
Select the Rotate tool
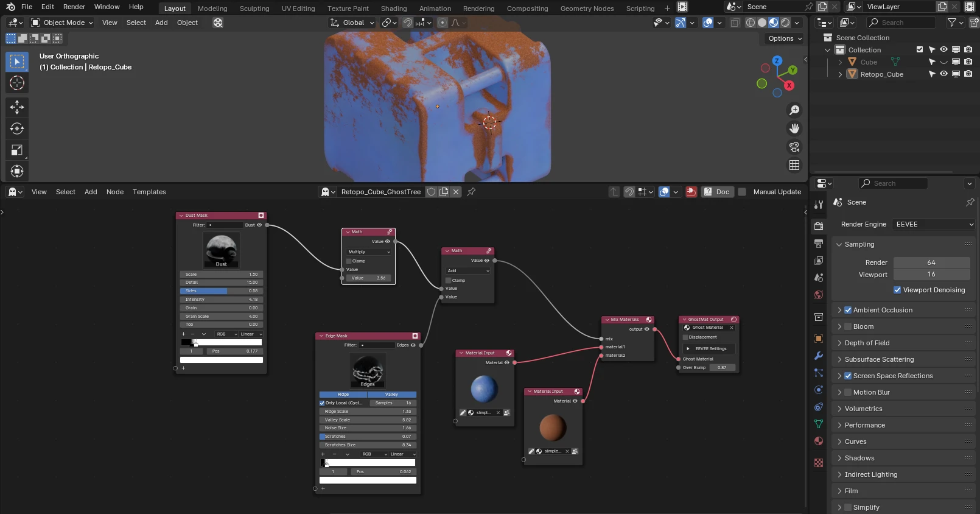tap(16, 128)
